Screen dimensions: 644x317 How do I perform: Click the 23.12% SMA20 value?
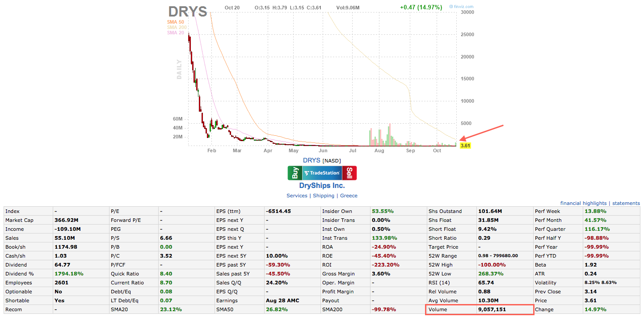pos(170,309)
